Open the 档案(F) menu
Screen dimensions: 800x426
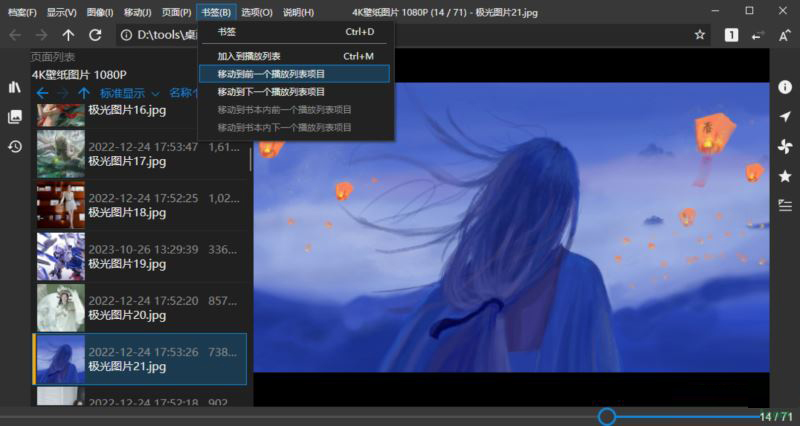tap(22, 12)
